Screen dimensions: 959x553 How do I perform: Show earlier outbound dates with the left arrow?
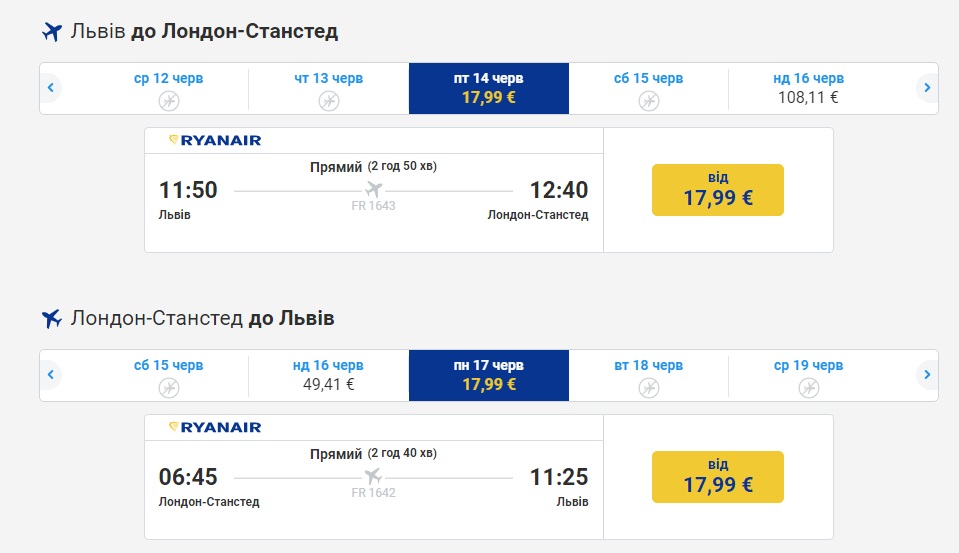tap(50, 88)
